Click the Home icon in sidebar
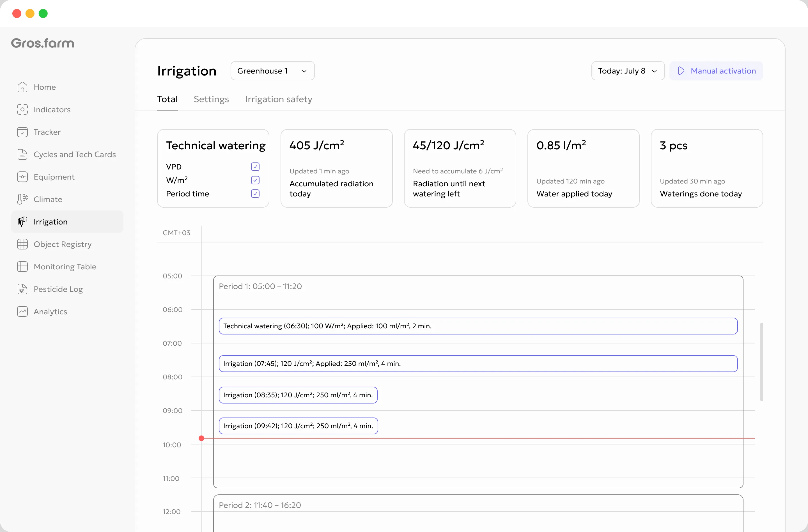 (22, 87)
